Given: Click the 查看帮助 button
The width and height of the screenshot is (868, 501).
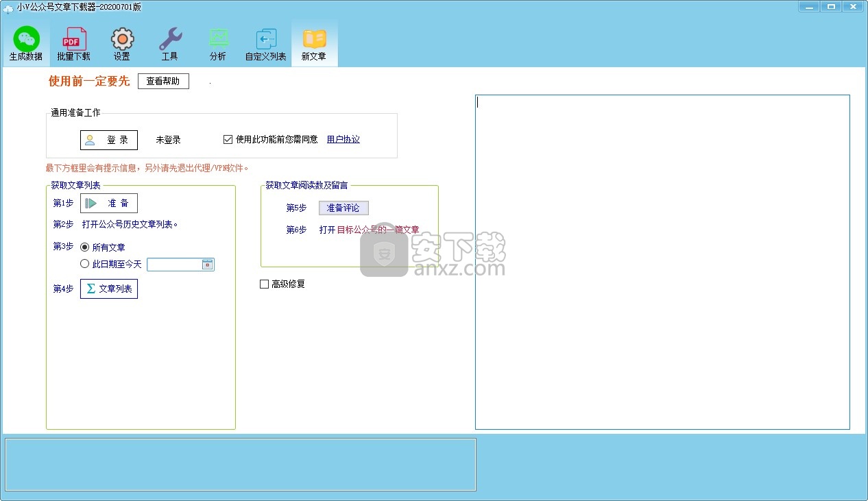Looking at the screenshot, I should tap(163, 81).
